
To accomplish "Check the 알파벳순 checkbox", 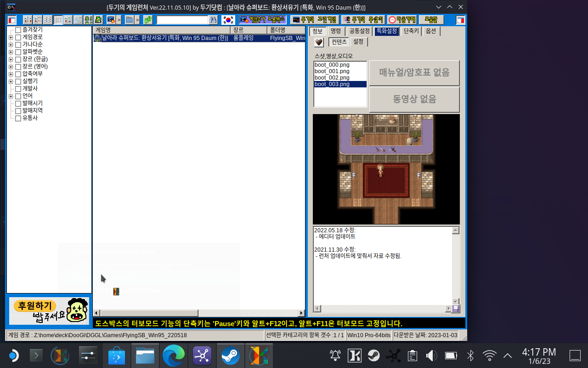I will tap(18, 52).
